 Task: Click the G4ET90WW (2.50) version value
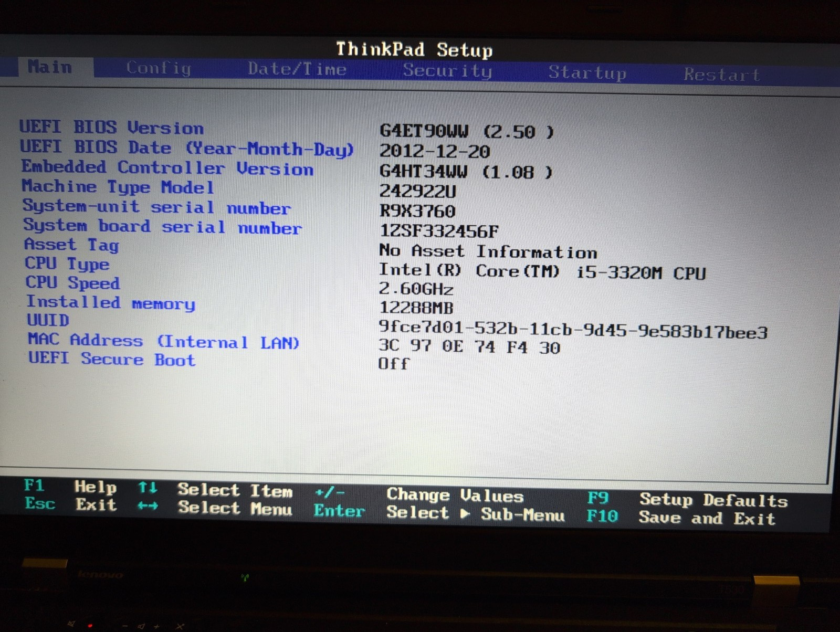coord(466,131)
